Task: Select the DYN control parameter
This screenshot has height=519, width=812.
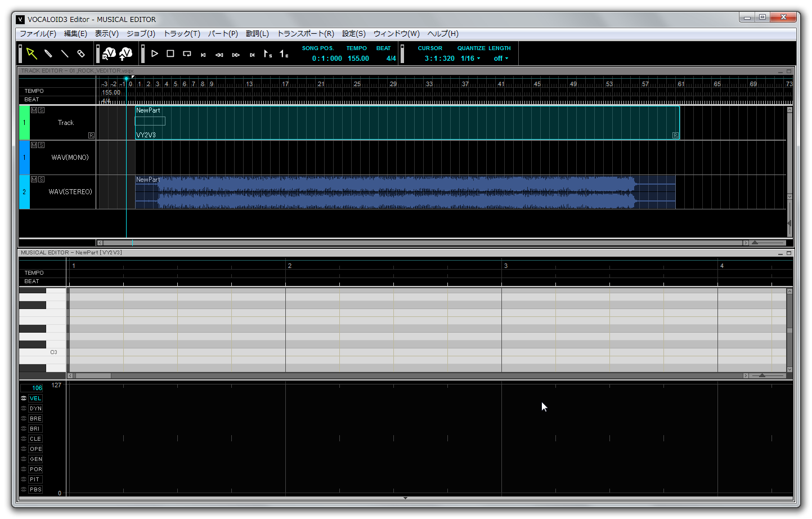Action: tap(35, 408)
